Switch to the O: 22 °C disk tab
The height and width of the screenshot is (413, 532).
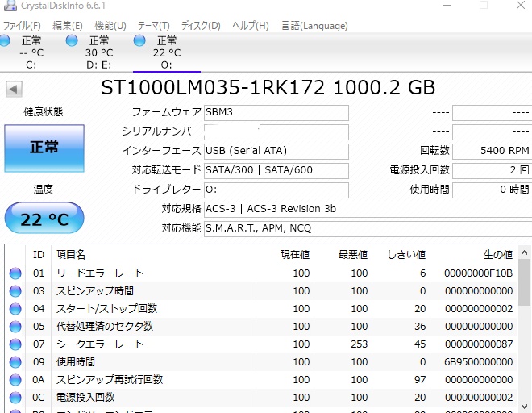(167, 52)
